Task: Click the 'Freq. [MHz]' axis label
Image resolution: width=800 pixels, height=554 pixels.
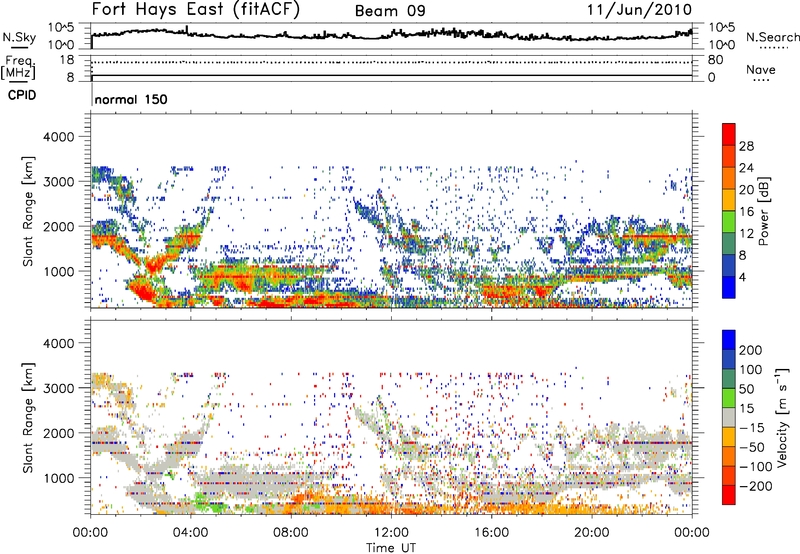Action: pyautogui.click(x=18, y=68)
